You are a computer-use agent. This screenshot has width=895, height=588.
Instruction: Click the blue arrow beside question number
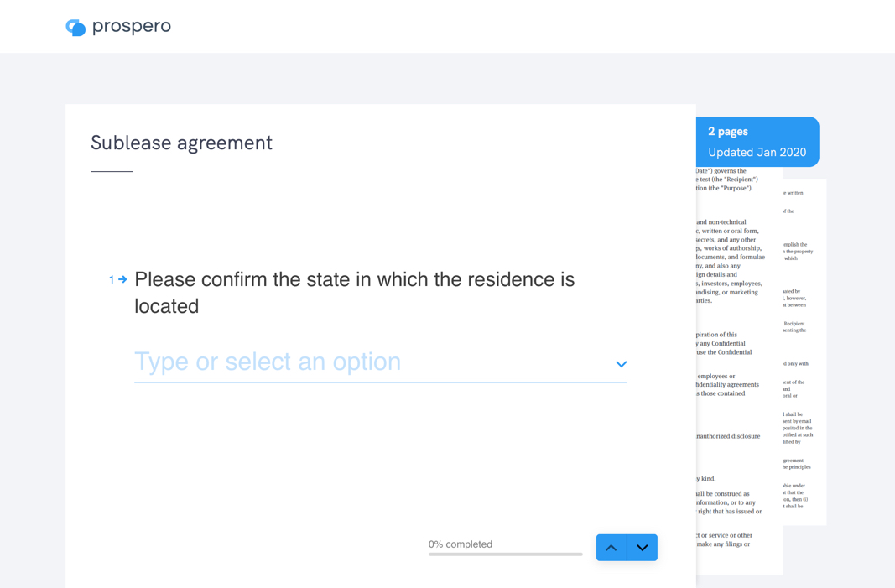click(122, 279)
